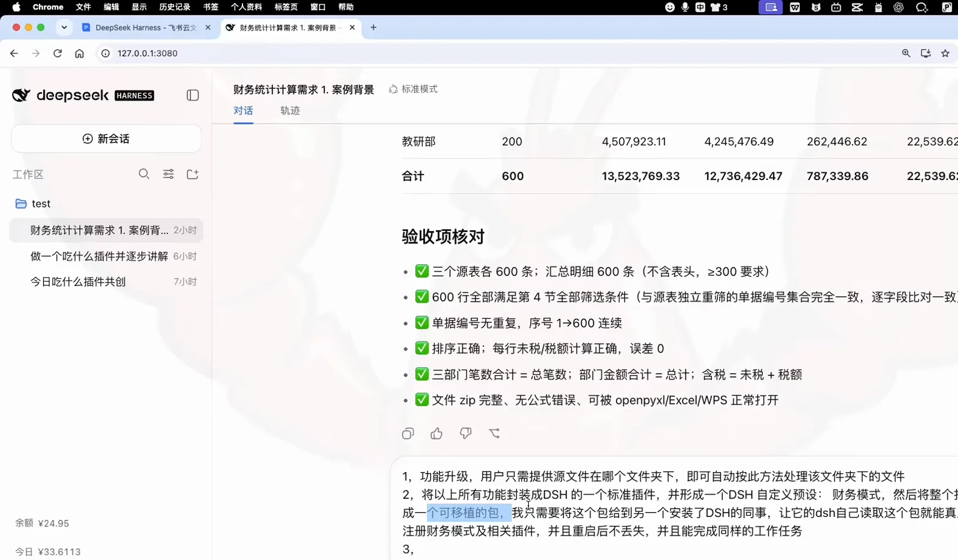The height and width of the screenshot is (560, 958).
Task: Click the 今日 ¥33.6113 usage
Action: click(48, 552)
